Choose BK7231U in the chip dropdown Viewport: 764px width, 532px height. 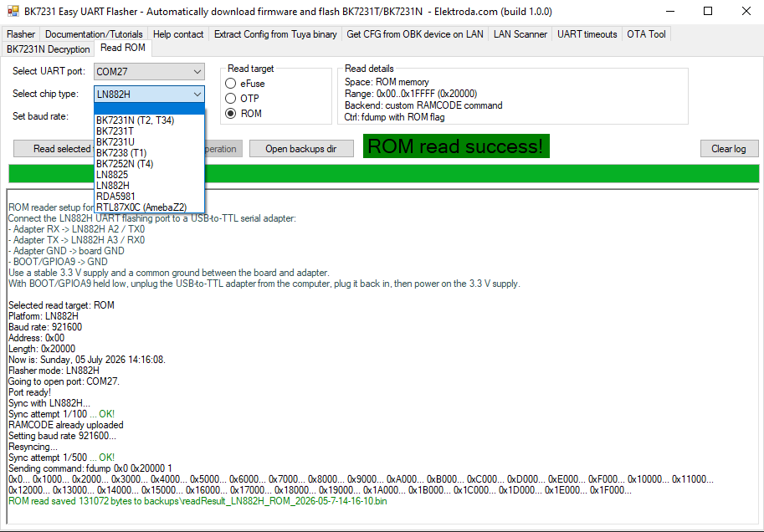[149, 141]
